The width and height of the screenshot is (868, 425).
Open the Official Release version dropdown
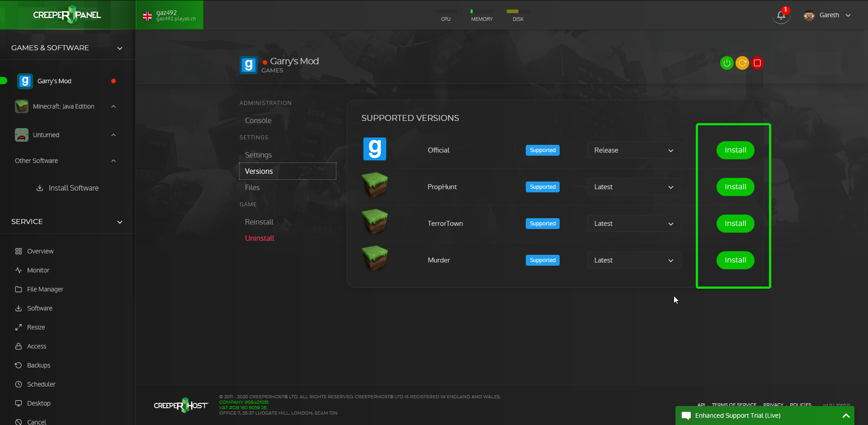[x=634, y=150]
